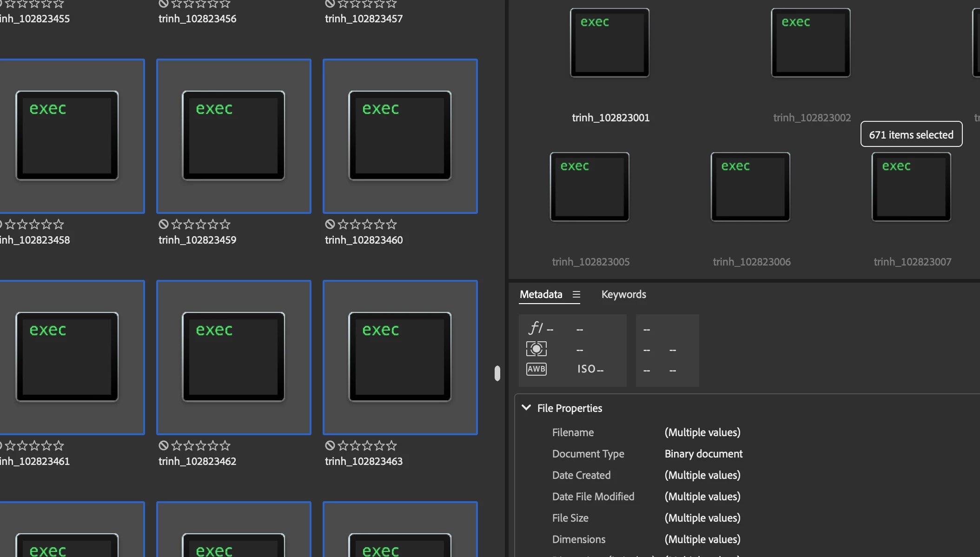This screenshot has height=557, width=980.
Task: Click trinh_102823006 preview thumbnail
Action: (750, 187)
